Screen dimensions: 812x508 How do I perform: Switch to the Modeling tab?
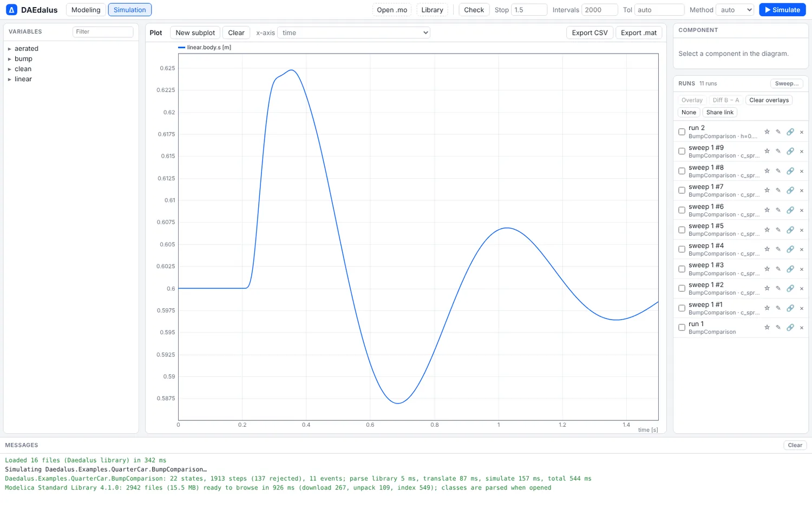tap(86, 10)
